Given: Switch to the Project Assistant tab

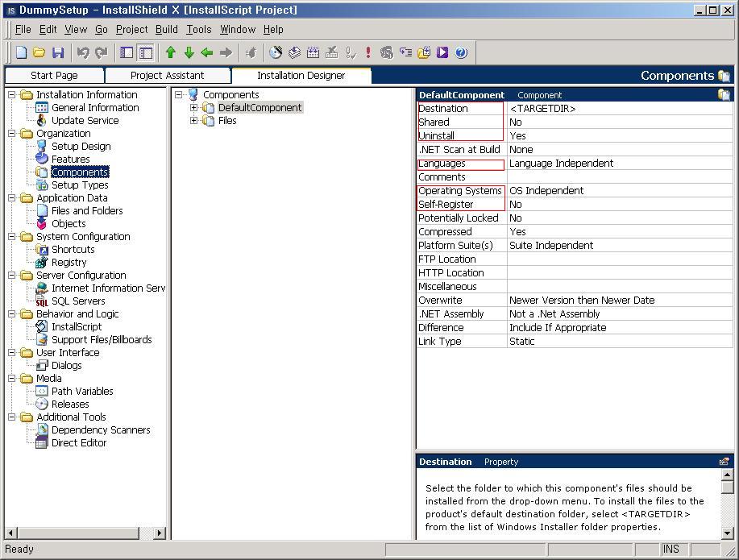Looking at the screenshot, I should (168, 76).
